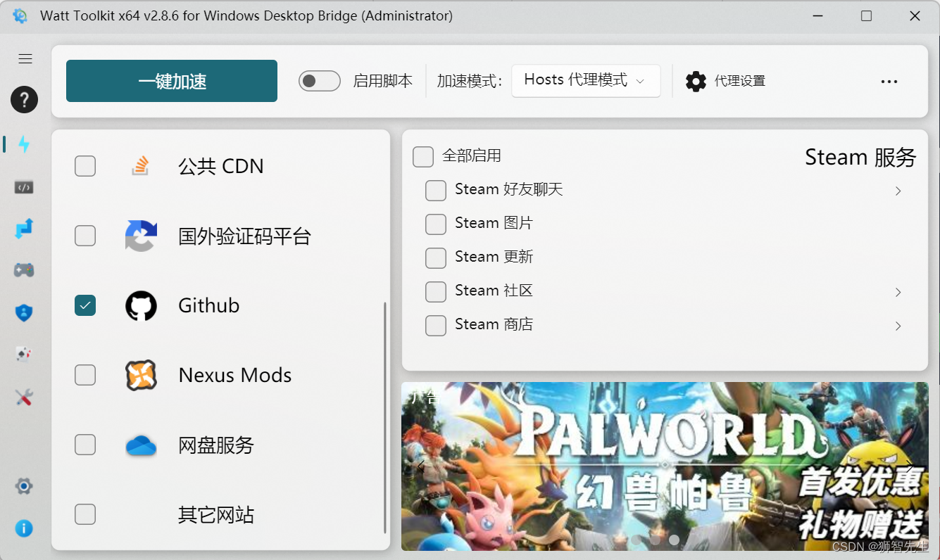Screen dimensions: 940x560
Task: Click the Steam 服务 heading
Action: pyautogui.click(x=860, y=157)
